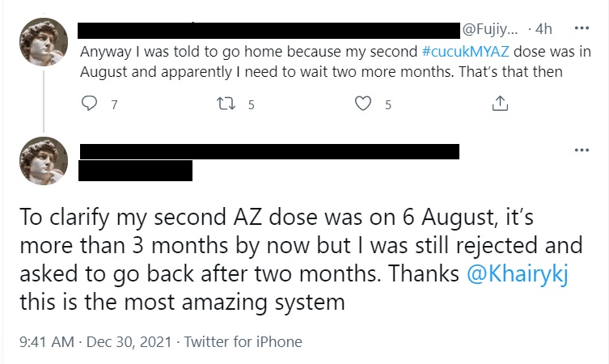Open more options on the first tweet
Image resolution: width=609 pixels, height=364 pixels.
pyautogui.click(x=581, y=28)
